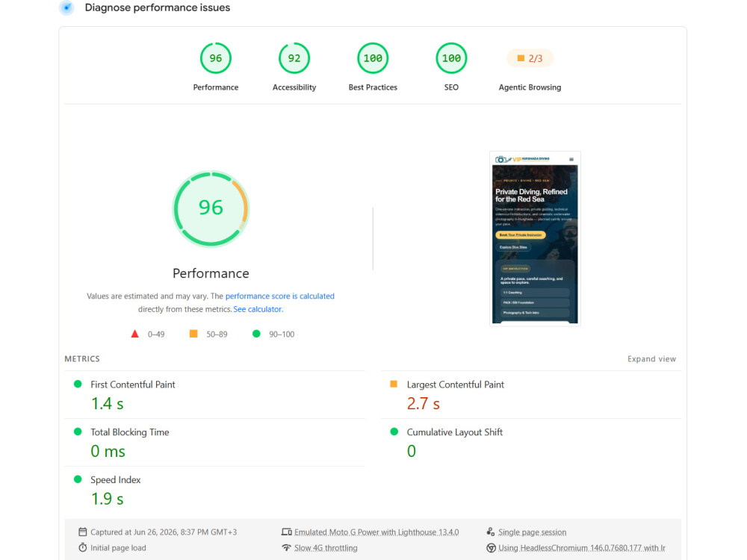747x560 pixels.
Task: Click the calendar icon near Captured at
Action: [x=82, y=532]
